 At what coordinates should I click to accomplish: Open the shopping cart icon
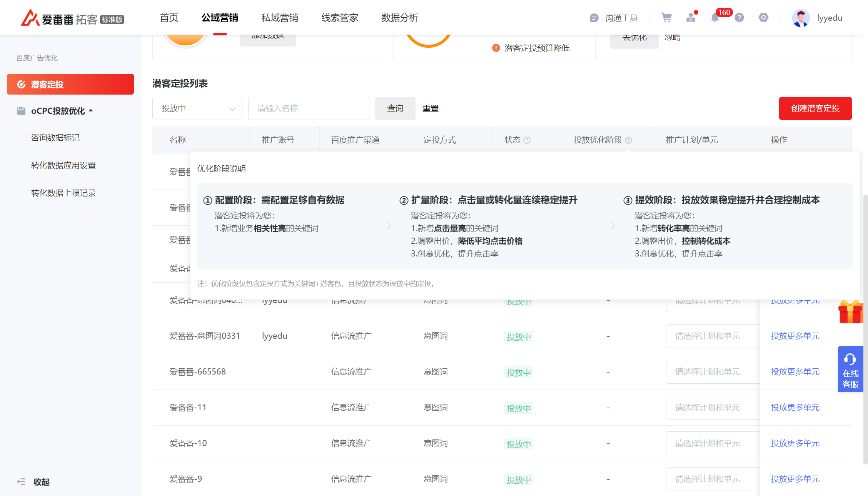(x=666, y=18)
